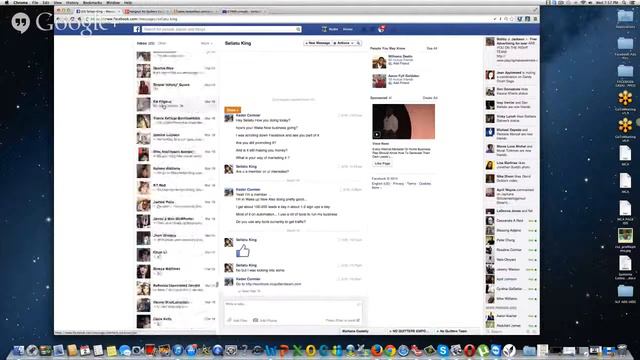Launch TeamViewer from the Dock
The height and width of the screenshot is (360, 640).
click(x=496, y=350)
